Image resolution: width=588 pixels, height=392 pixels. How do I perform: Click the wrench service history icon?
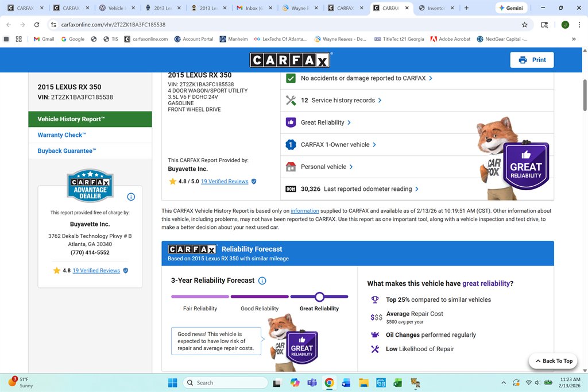click(291, 101)
